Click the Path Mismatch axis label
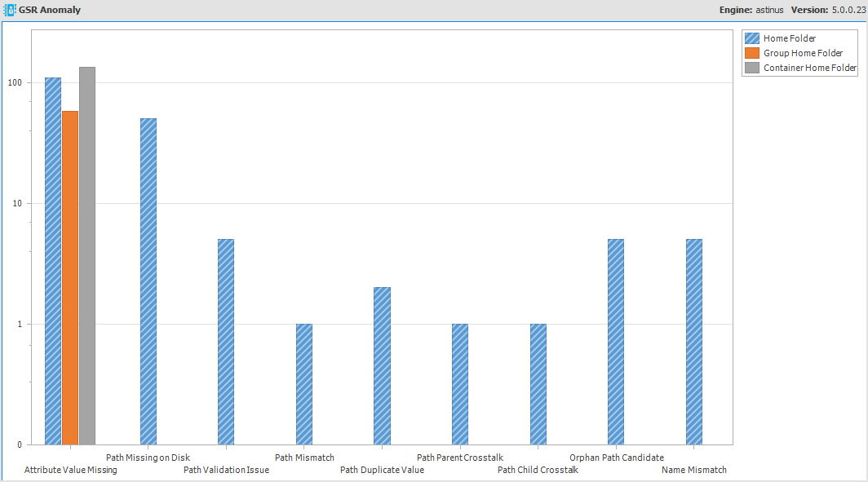 tap(304, 458)
